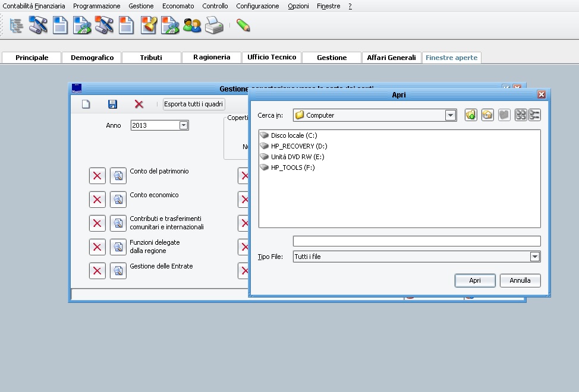Screen dimensions: 579x392
Task: Expand the Anno year dropdown
Action: tap(184, 125)
